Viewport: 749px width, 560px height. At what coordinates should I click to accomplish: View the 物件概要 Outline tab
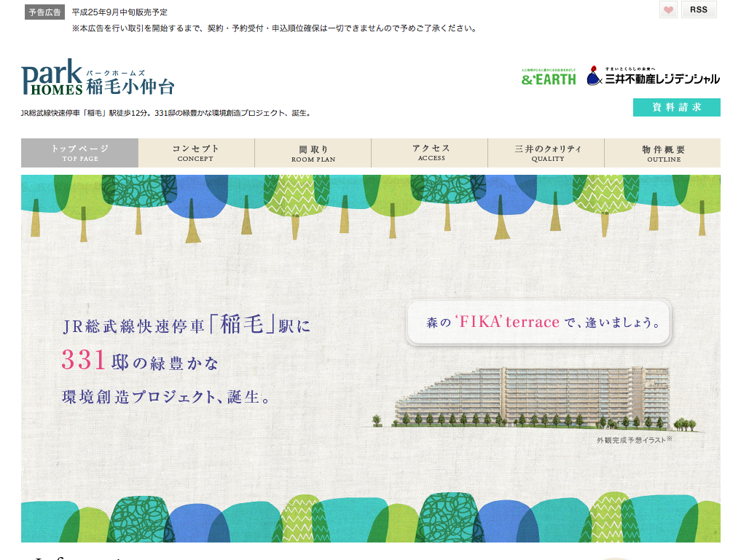pyautogui.click(x=663, y=153)
